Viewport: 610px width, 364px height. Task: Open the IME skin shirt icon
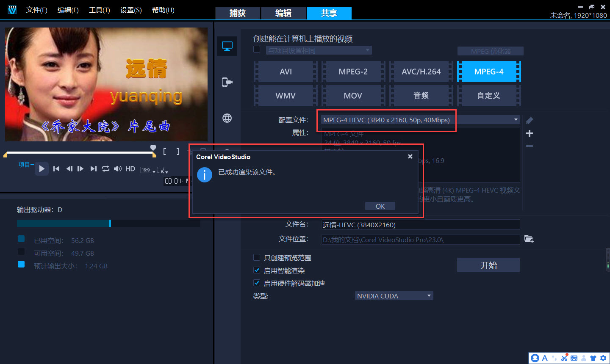(593, 358)
